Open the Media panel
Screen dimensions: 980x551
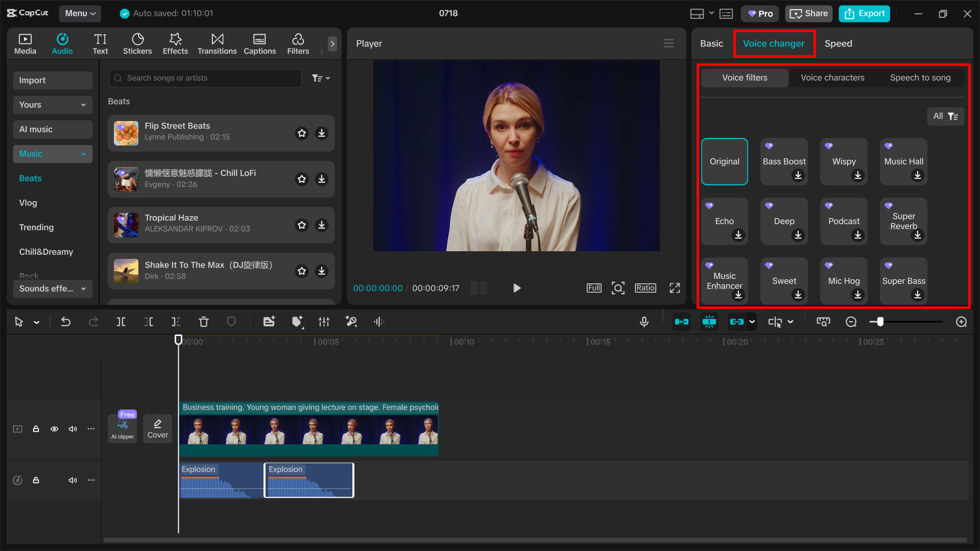point(25,44)
